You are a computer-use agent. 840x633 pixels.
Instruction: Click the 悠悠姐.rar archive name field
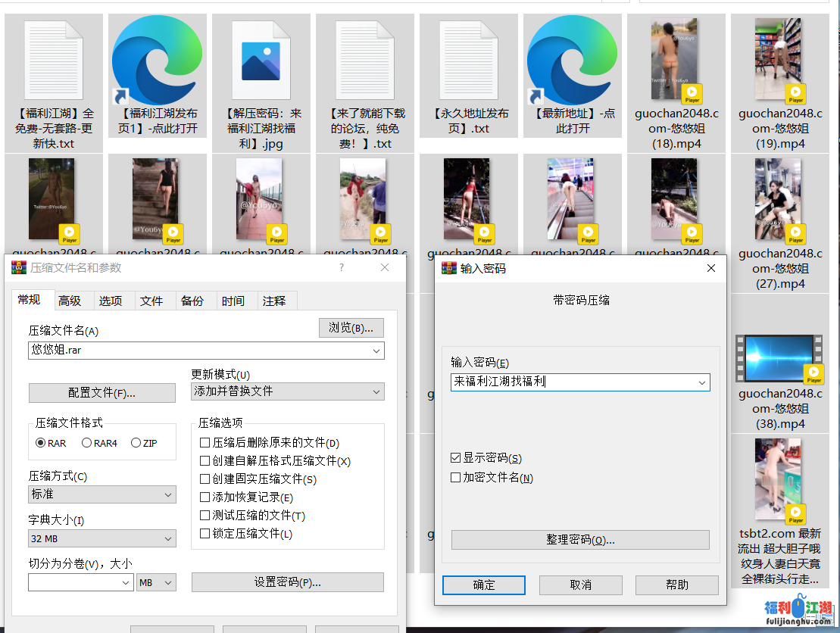189,351
